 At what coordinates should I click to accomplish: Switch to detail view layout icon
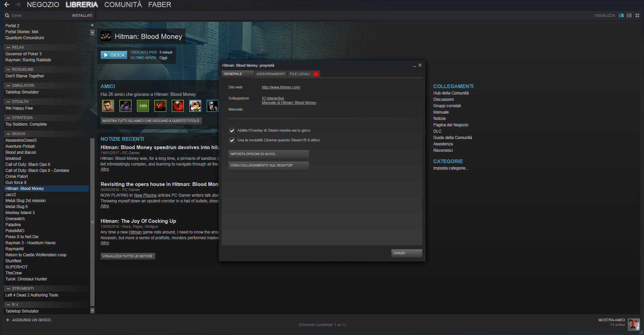[x=621, y=15]
